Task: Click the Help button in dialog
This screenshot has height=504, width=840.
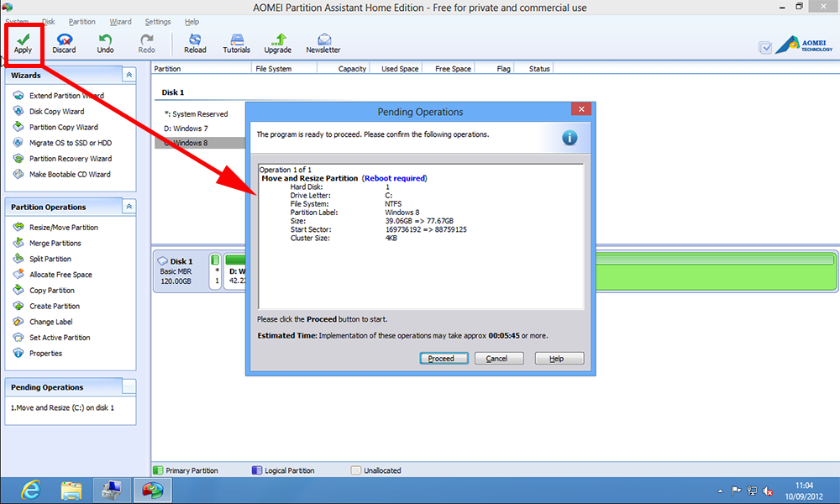Action: point(559,359)
